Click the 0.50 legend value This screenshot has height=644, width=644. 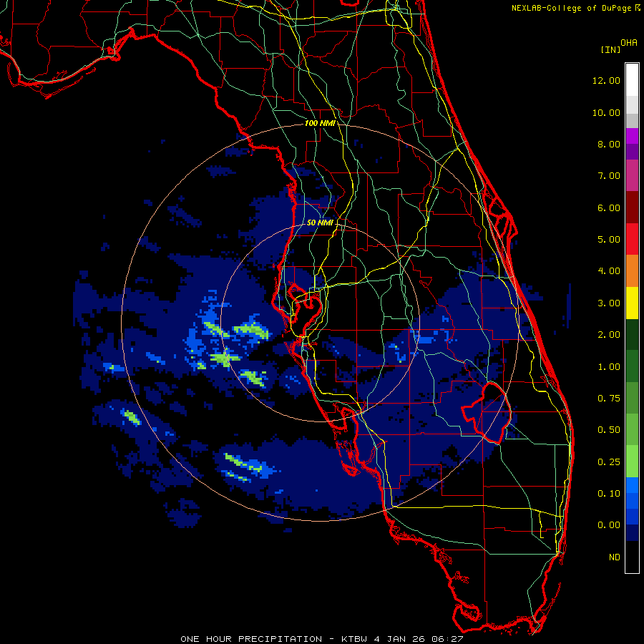coord(609,430)
